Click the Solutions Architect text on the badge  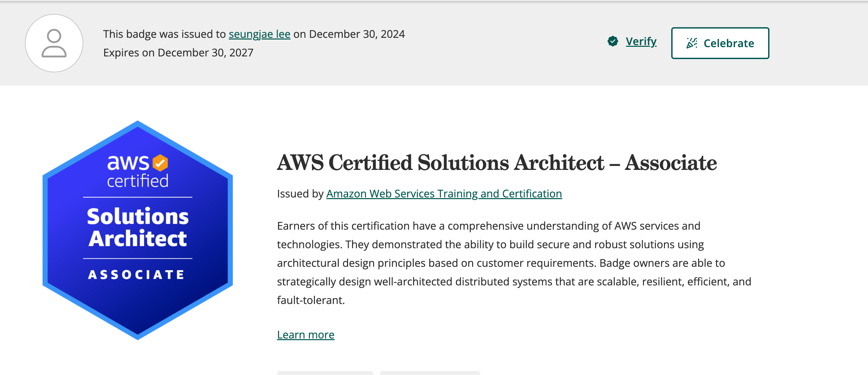[137, 227]
